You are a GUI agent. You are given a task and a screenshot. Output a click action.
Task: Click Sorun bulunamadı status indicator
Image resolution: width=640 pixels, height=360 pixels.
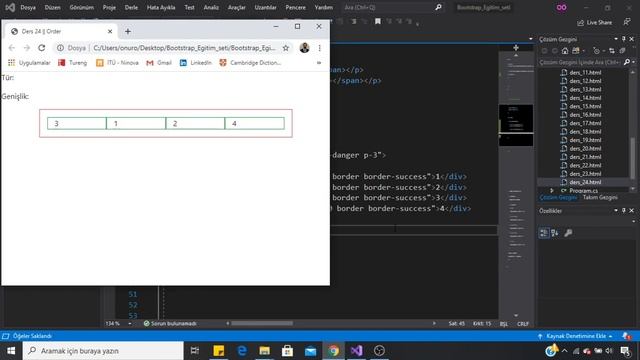170,324
